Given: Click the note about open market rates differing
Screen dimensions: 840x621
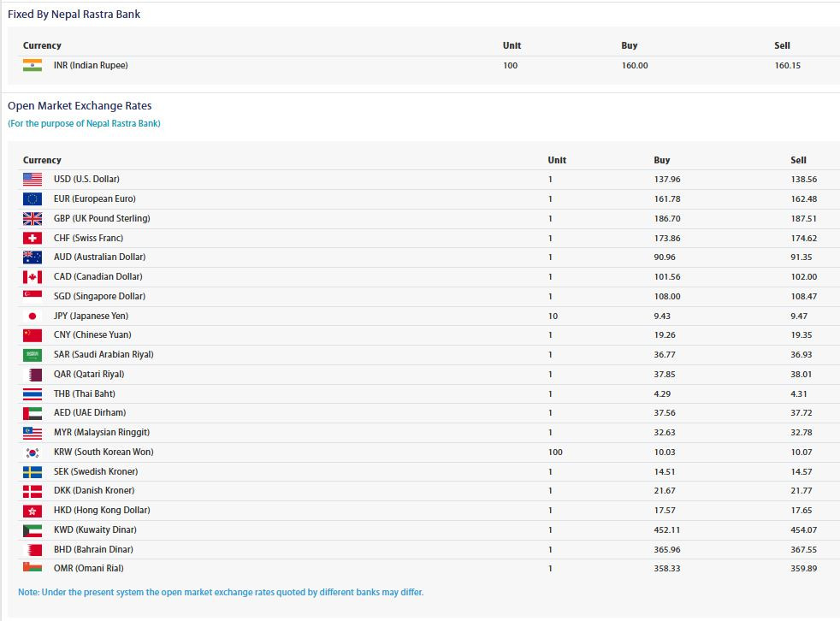Looking at the screenshot, I should tap(221, 592).
